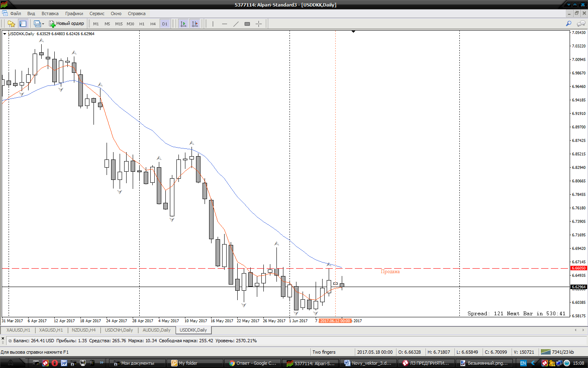Screen dimensions: 588x368
Task: Click the C: 6.70099 close price field
Action: coord(496,352)
